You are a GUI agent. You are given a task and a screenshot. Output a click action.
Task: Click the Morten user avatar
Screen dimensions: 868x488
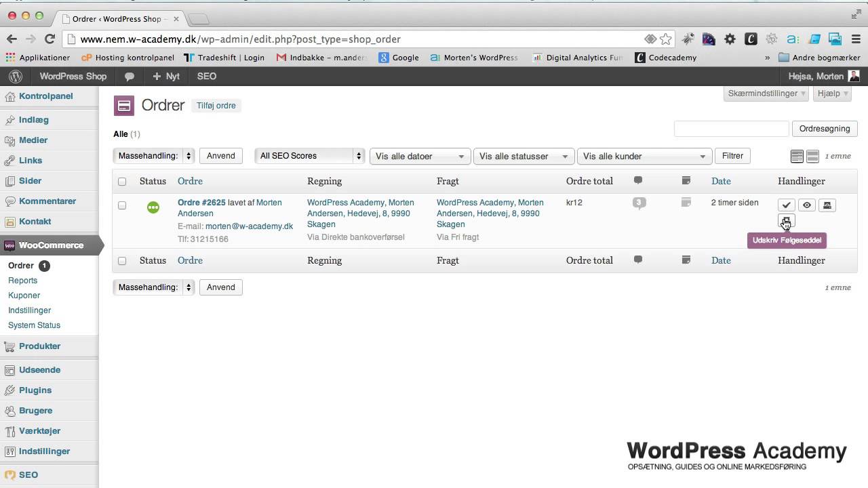(854, 77)
